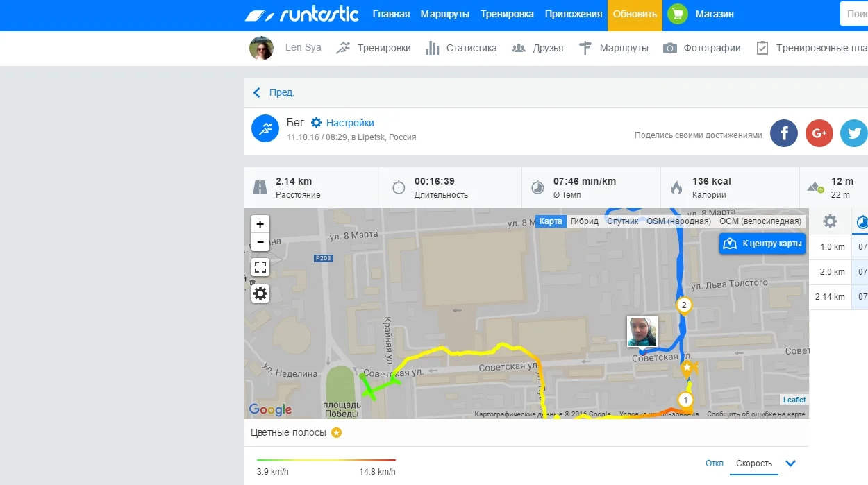This screenshot has width=868, height=485.
Task: Expand the Скорость dropdown arrow
Action: pyautogui.click(x=790, y=463)
